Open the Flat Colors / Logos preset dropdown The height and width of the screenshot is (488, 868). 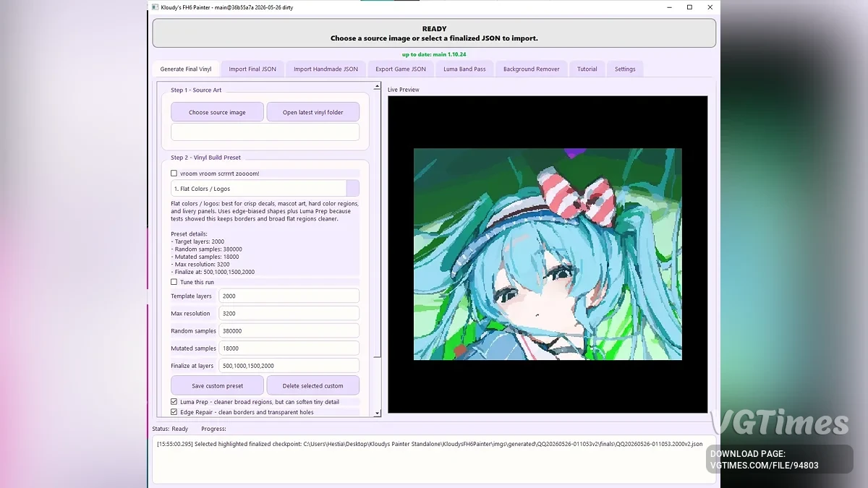tap(265, 189)
